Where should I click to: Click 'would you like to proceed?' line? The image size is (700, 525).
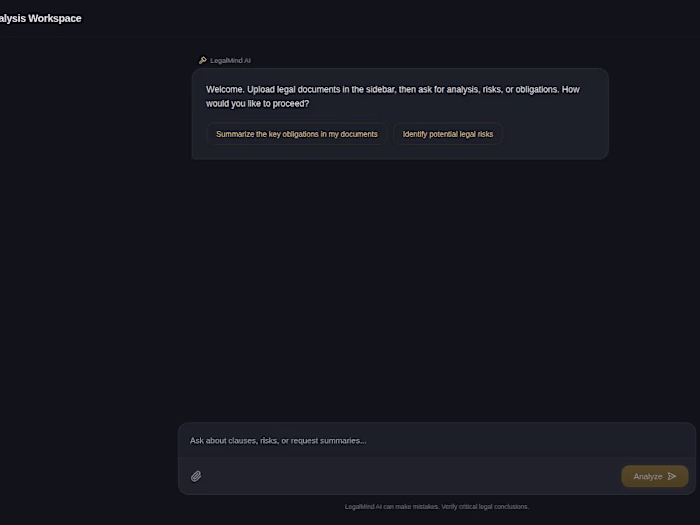click(257, 104)
